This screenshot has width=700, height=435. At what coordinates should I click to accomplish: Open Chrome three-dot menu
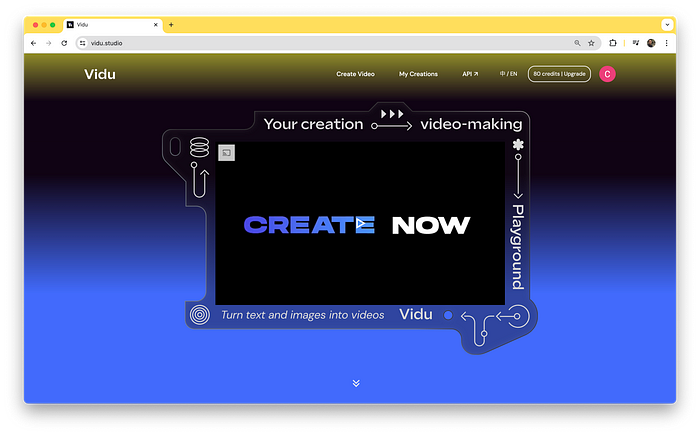coord(667,43)
